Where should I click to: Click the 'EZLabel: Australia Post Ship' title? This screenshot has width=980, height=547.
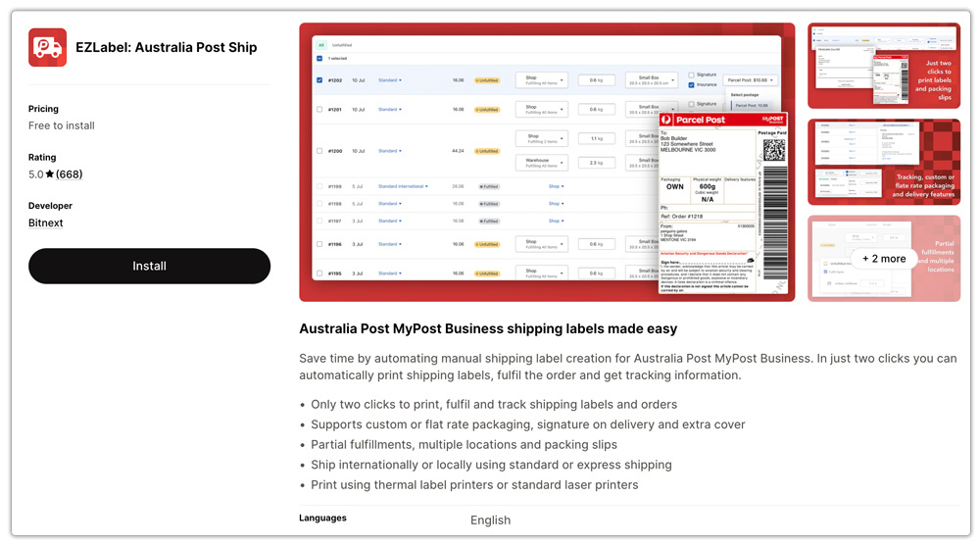coord(167,47)
